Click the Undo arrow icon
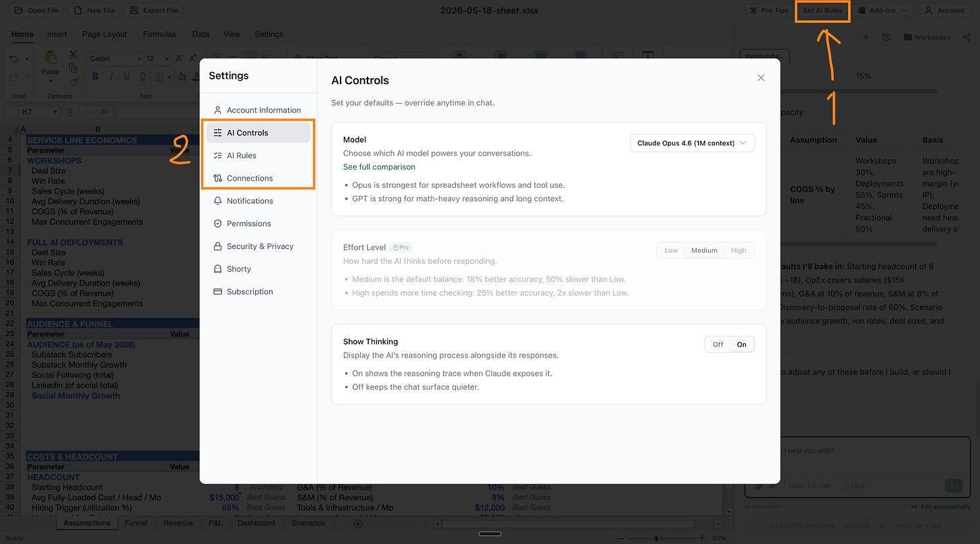The height and width of the screenshot is (544, 980). coord(14,59)
